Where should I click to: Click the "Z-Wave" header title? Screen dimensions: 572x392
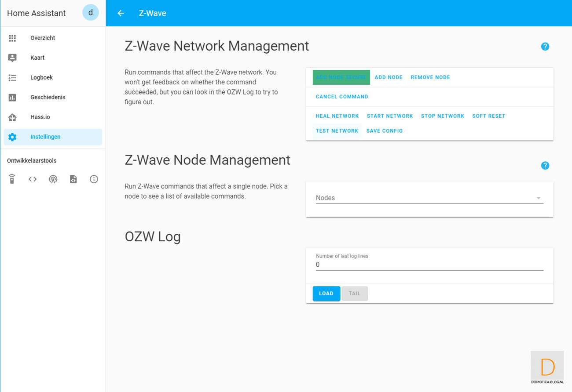point(152,13)
